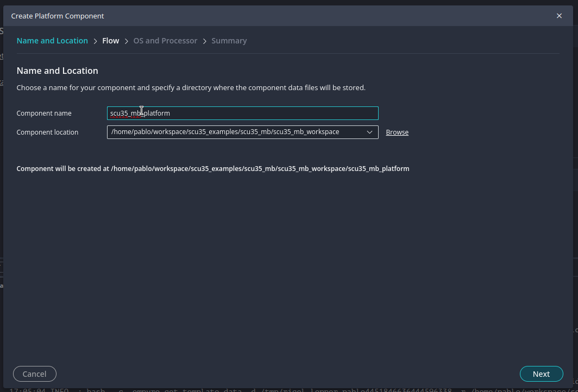Open the OS and Processor step

(165, 40)
